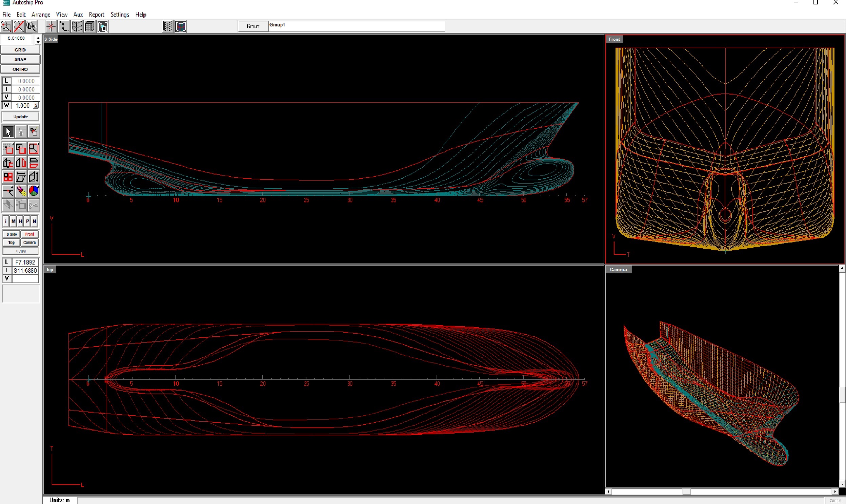Open the Report menu
This screenshot has width=846, height=504.
(97, 15)
